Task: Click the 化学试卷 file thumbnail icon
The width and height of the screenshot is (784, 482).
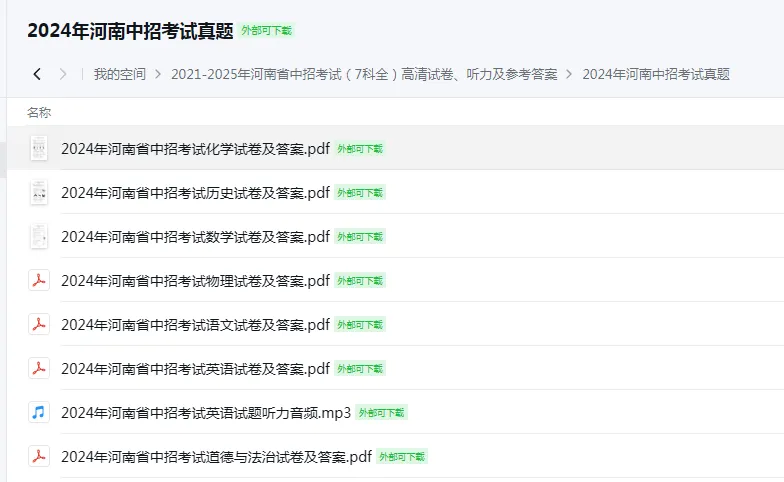Action: click(x=38, y=148)
